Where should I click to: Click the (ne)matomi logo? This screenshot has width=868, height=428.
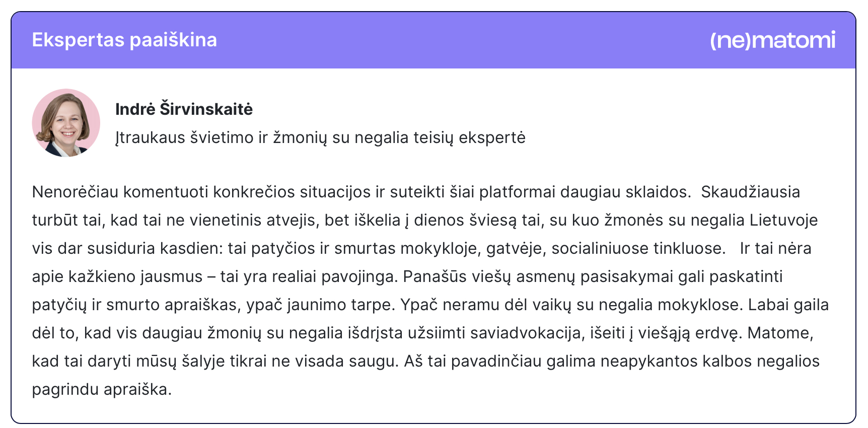click(772, 40)
